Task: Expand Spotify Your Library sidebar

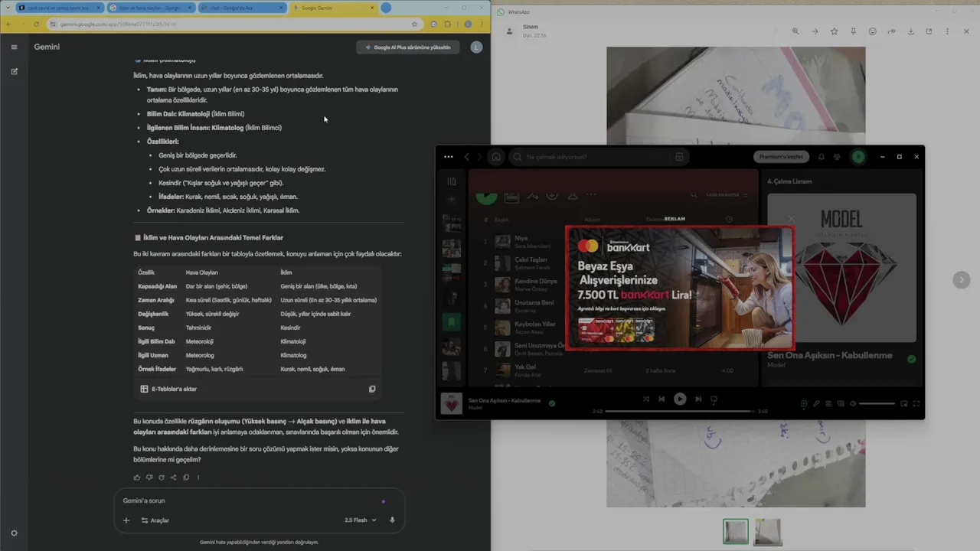Action: 452,181
